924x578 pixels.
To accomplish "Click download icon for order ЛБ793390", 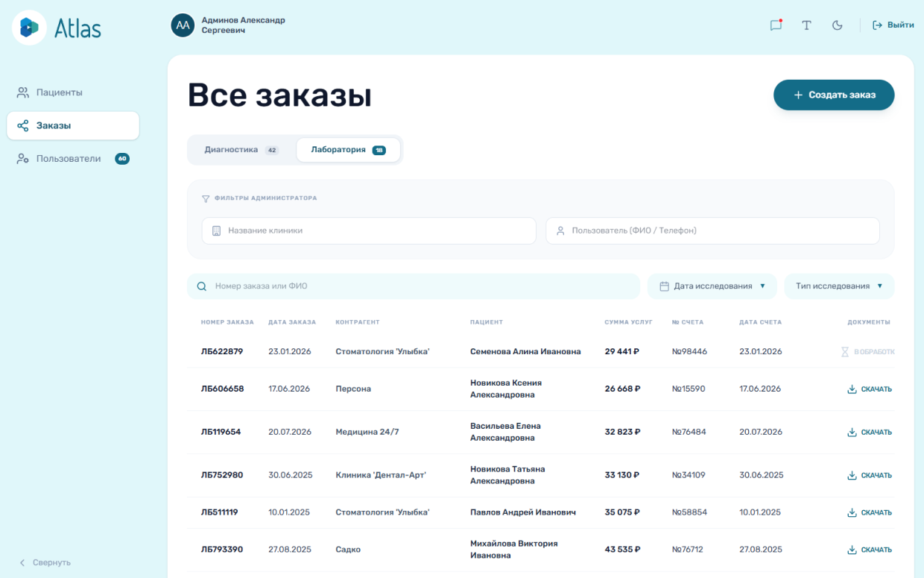I will (x=852, y=550).
